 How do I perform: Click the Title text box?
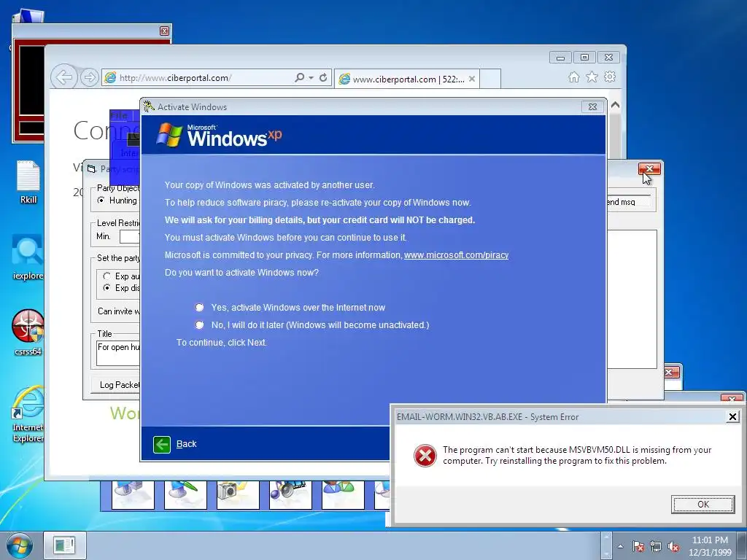[118, 353]
